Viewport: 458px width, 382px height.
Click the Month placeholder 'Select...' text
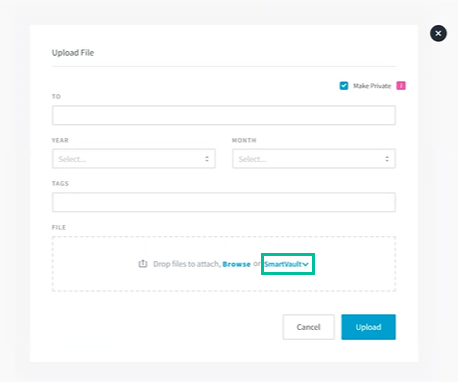pos(252,159)
